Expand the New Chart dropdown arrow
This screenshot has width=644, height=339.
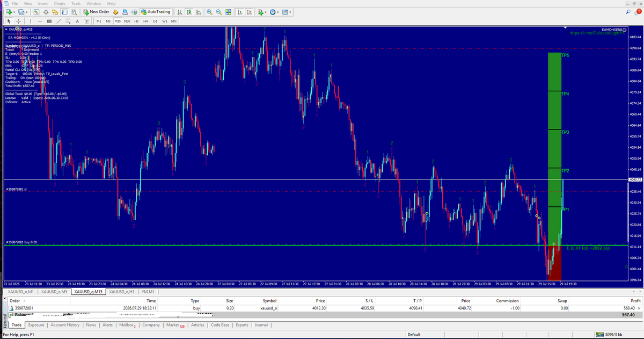(14, 12)
